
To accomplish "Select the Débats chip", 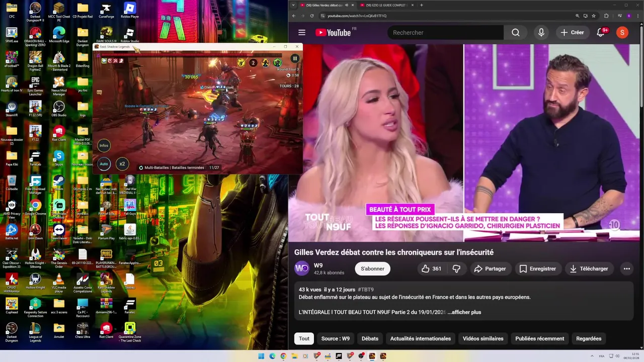I will pyautogui.click(x=370, y=338).
